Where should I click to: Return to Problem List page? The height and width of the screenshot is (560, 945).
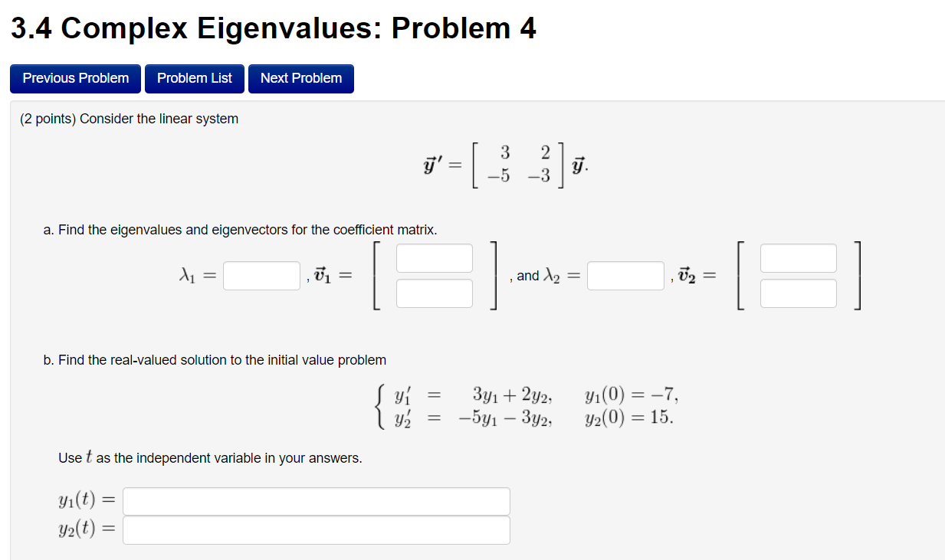194,78
